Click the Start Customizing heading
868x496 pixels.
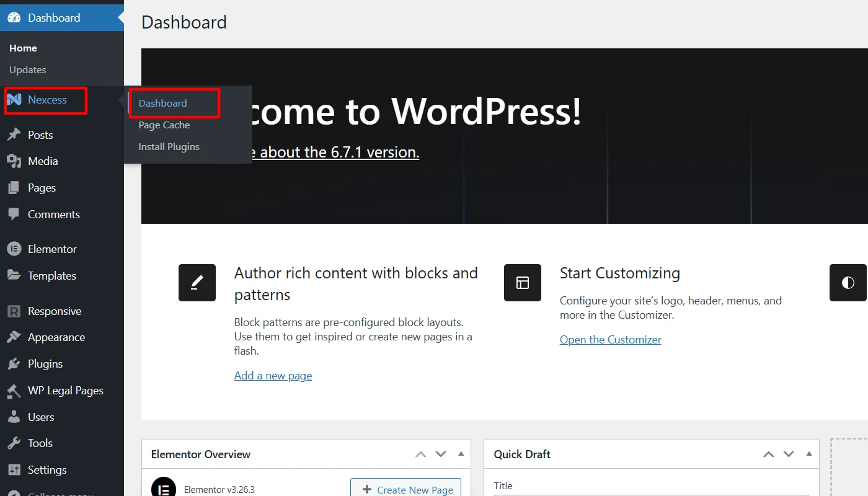pyautogui.click(x=620, y=273)
